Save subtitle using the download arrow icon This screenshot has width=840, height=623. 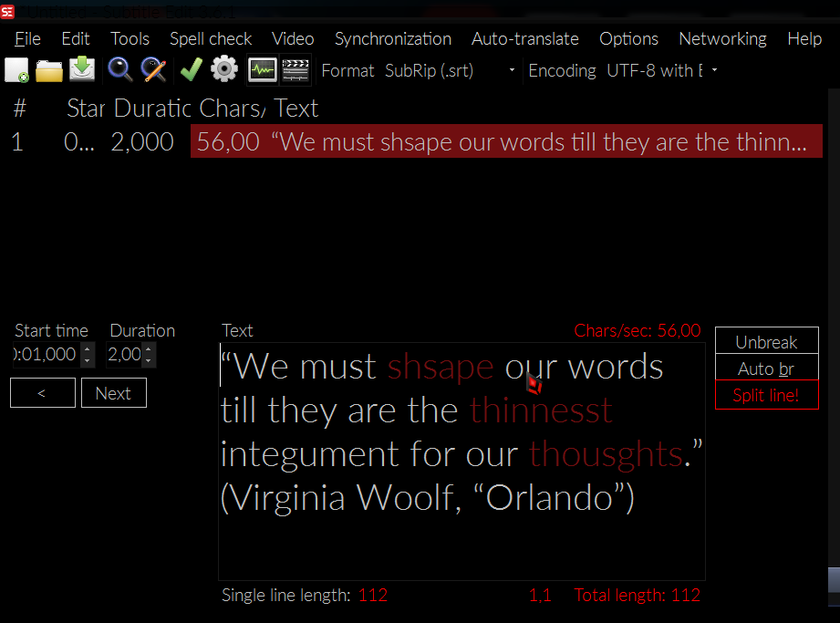[82, 69]
